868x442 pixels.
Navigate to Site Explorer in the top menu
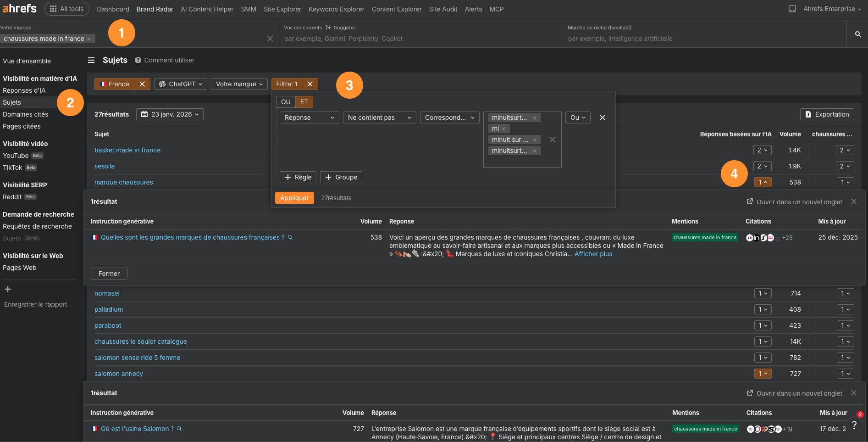pyautogui.click(x=282, y=9)
